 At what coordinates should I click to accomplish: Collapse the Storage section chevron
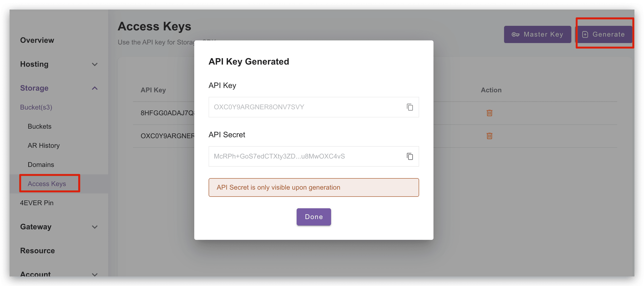[x=94, y=88]
